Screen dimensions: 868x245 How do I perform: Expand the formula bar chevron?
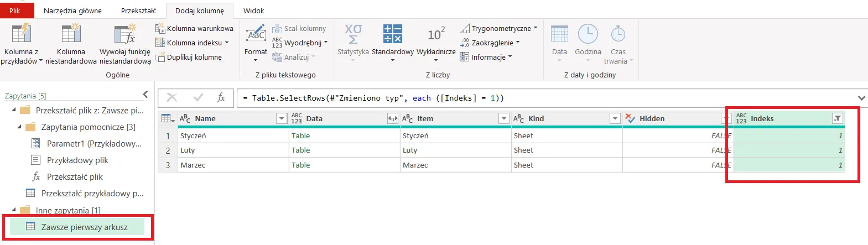(861, 98)
